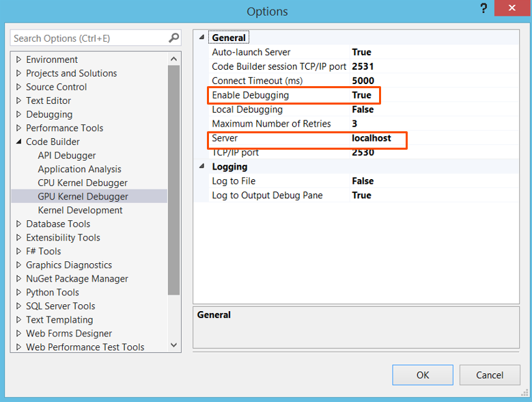Collapse the General property section
The height and width of the screenshot is (402, 532).
pyautogui.click(x=201, y=38)
